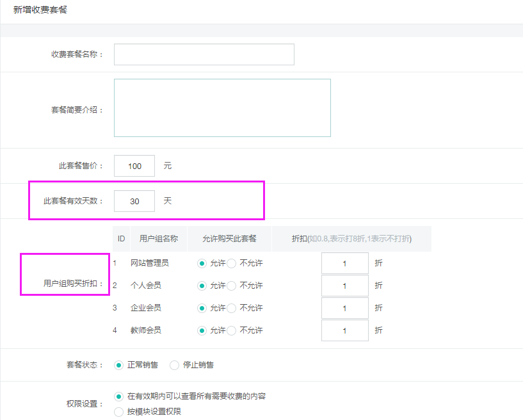
Task: Click the 此套餐有效天数 days input field
Action: click(134, 201)
